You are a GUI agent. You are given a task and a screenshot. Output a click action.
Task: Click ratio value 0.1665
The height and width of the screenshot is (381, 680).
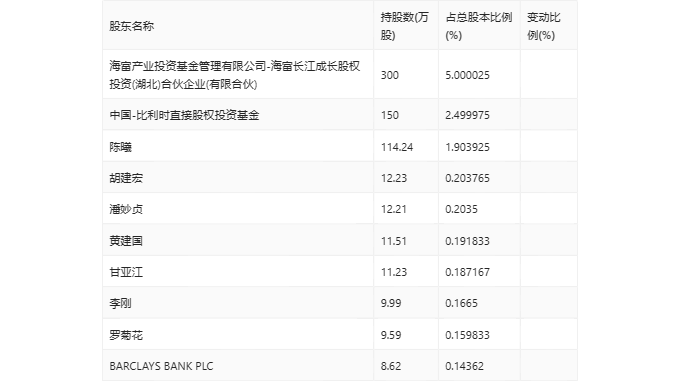pos(461,303)
